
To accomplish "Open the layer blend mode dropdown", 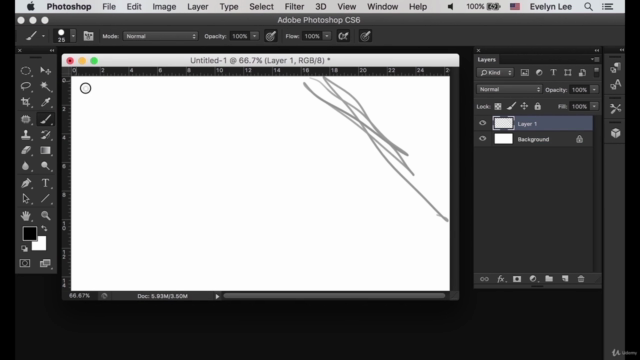I will (509, 89).
